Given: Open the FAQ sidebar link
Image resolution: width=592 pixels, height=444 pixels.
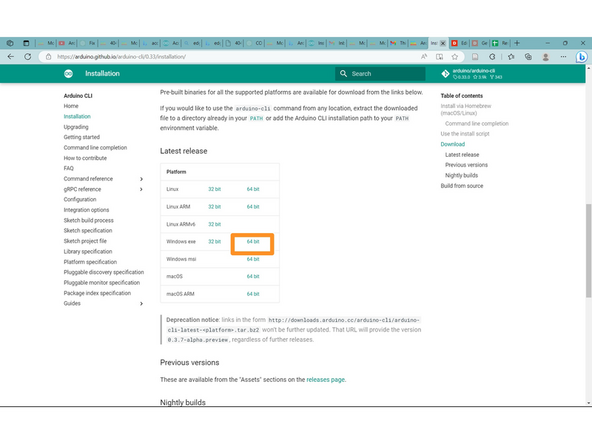Looking at the screenshot, I should pos(68,168).
